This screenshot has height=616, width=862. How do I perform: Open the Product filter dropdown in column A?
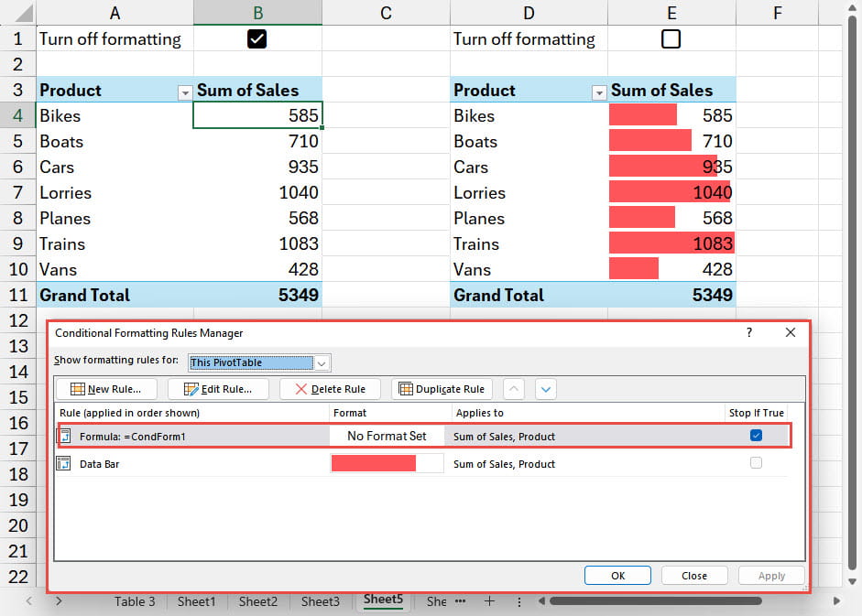click(x=185, y=92)
